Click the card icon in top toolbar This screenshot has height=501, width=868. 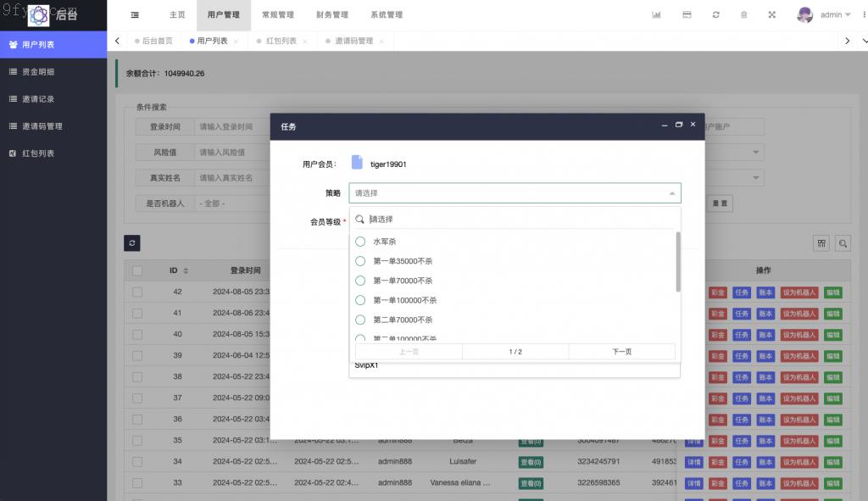pyautogui.click(x=687, y=15)
